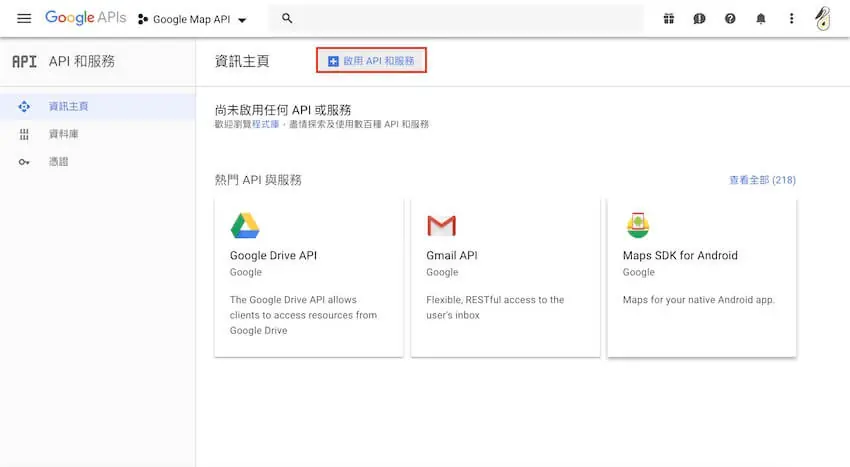
Task: Open the gift free trial icon
Action: point(669,19)
